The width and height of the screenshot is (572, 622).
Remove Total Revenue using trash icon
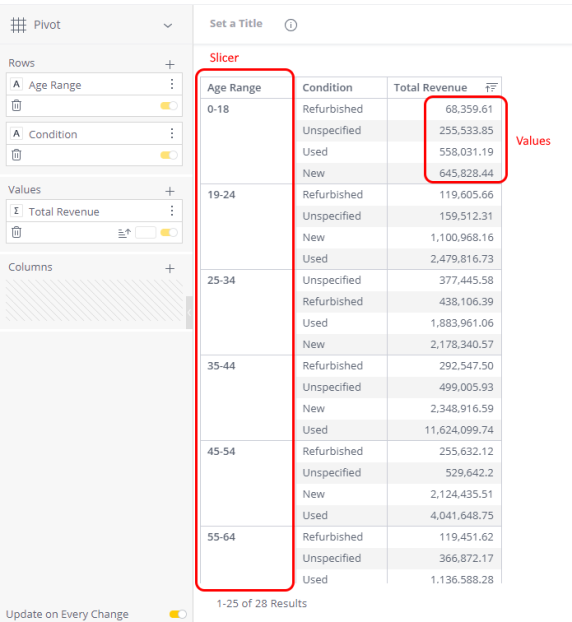click(16, 232)
